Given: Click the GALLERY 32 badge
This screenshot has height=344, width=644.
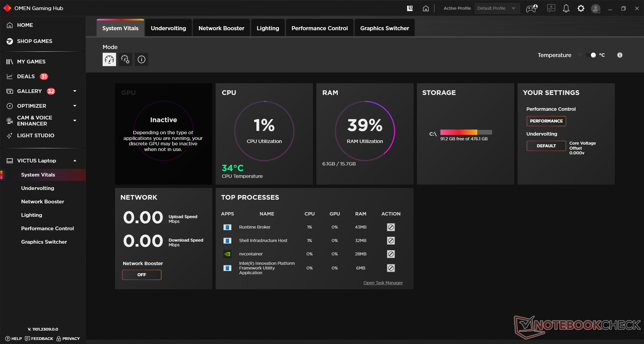Looking at the screenshot, I should pyautogui.click(x=51, y=91).
